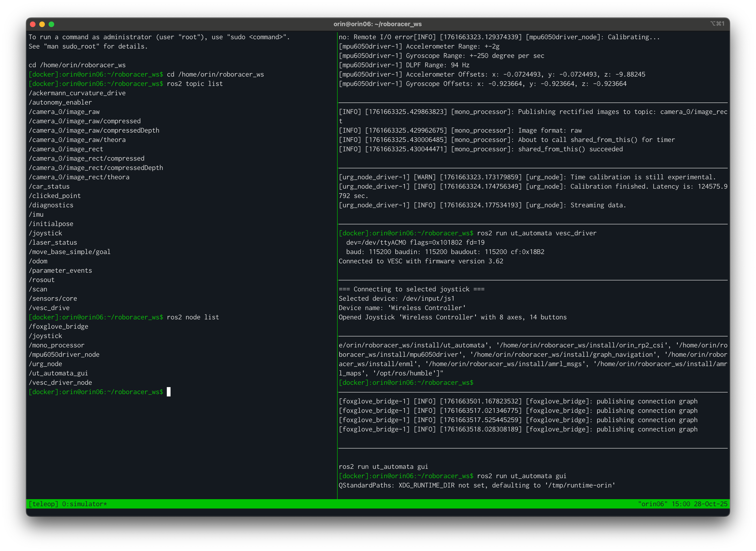The image size is (756, 551).
Task: Click the 28-Oct-25 date in status bar
Action: (711, 504)
